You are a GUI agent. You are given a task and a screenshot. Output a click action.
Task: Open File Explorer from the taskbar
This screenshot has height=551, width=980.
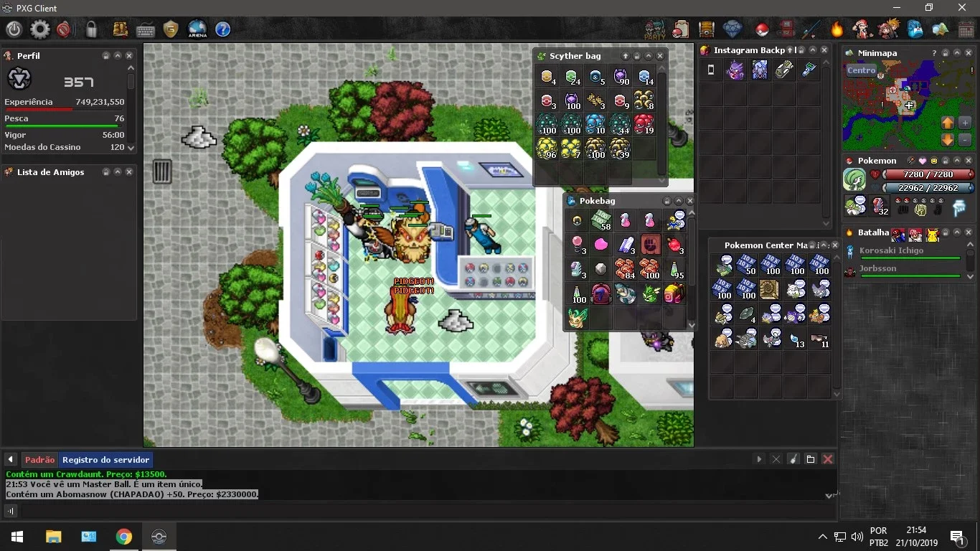(53, 537)
